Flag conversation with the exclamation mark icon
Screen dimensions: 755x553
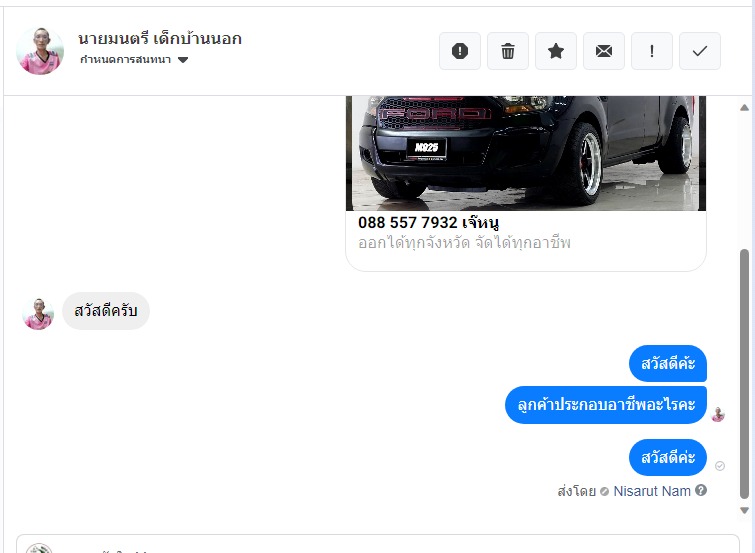pos(652,51)
